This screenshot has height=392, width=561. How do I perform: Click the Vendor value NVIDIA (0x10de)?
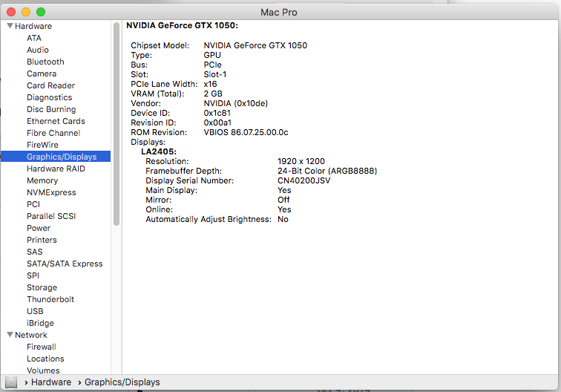point(236,103)
